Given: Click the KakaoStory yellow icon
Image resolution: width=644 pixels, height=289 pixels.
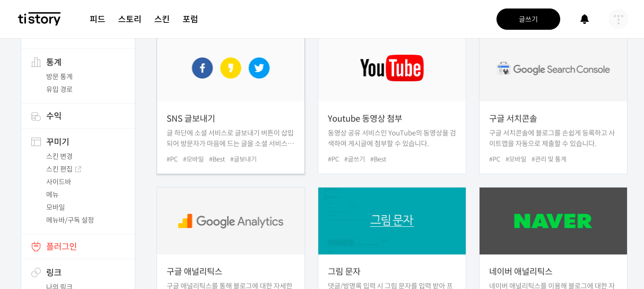Looking at the screenshot, I should tap(231, 68).
